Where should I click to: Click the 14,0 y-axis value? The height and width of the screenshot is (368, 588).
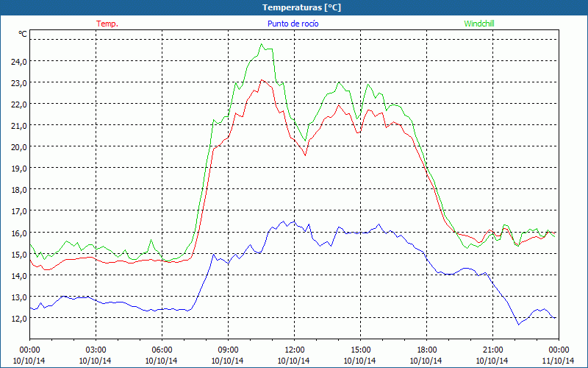pyautogui.click(x=19, y=275)
